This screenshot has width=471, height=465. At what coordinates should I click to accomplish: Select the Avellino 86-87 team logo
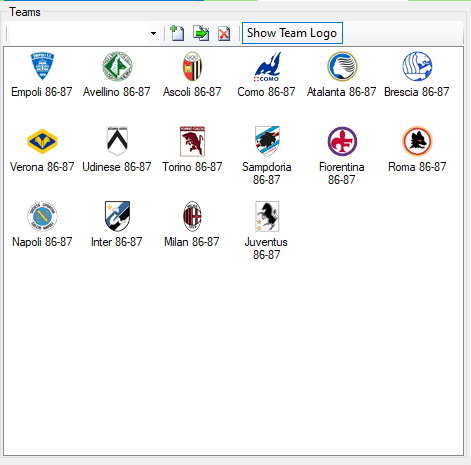(117, 66)
